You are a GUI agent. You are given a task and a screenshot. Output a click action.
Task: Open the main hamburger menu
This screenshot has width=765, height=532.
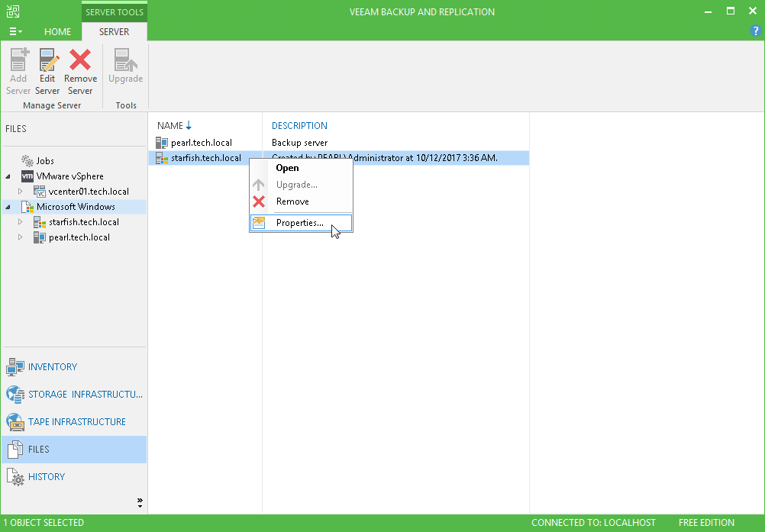click(x=15, y=32)
